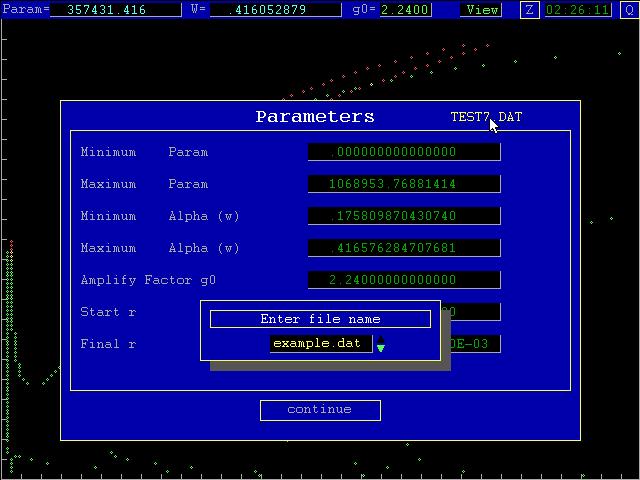The height and width of the screenshot is (480, 640).
Task: Click the Param= value field in top bar
Action: (116, 10)
